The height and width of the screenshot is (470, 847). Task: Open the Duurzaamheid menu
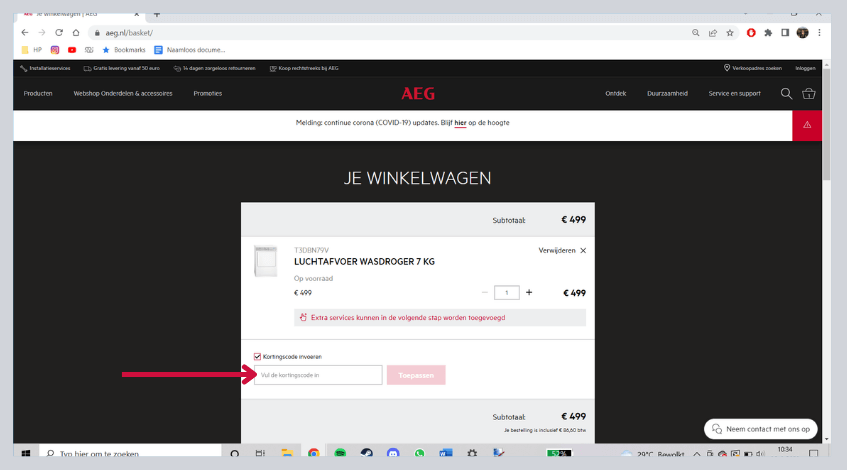coord(667,93)
